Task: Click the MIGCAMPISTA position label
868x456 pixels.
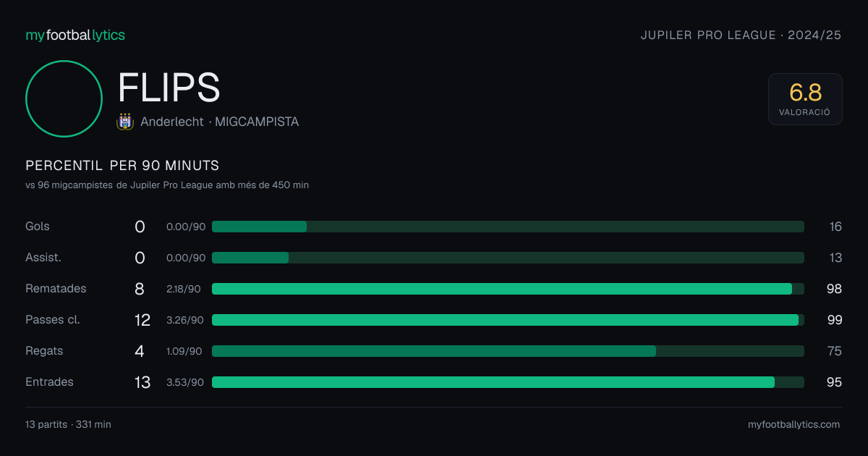Action: click(x=257, y=122)
